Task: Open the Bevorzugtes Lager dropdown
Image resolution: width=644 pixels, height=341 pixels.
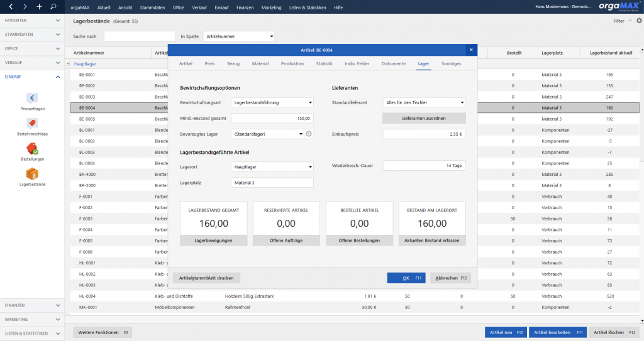Action: pyautogui.click(x=267, y=134)
